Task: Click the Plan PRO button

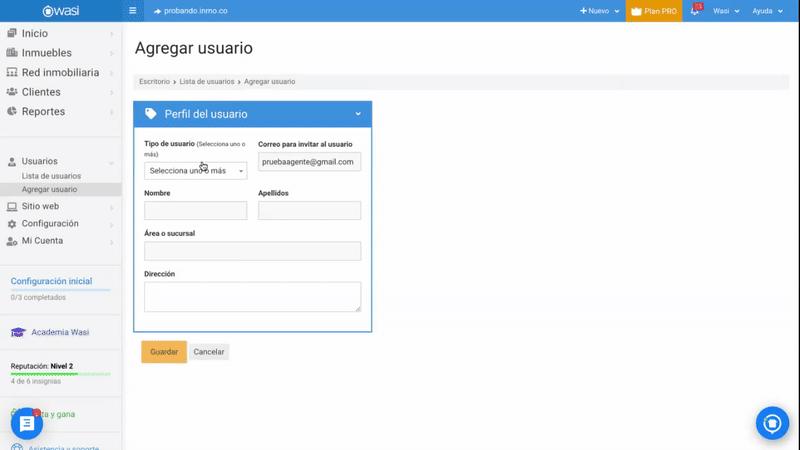Action: tap(654, 11)
